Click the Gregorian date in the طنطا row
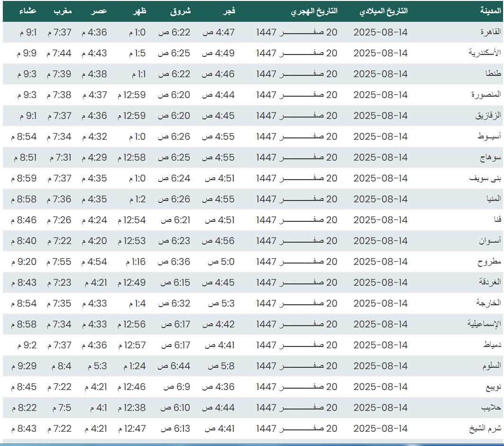 click(x=381, y=74)
